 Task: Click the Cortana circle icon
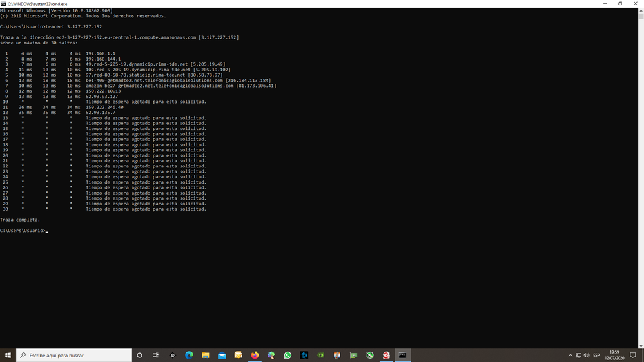pyautogui.click(x=139, y=355)
